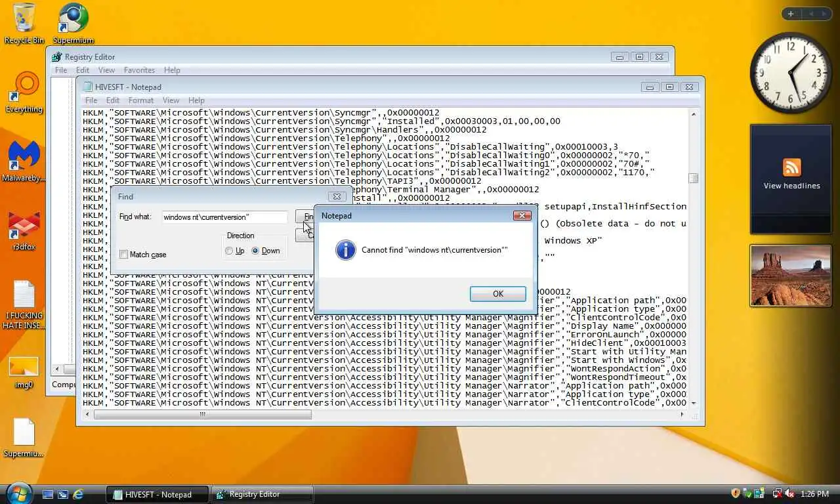The image size is (840, 504).
Task: Click the View headlines link
Action: (791, 186)
